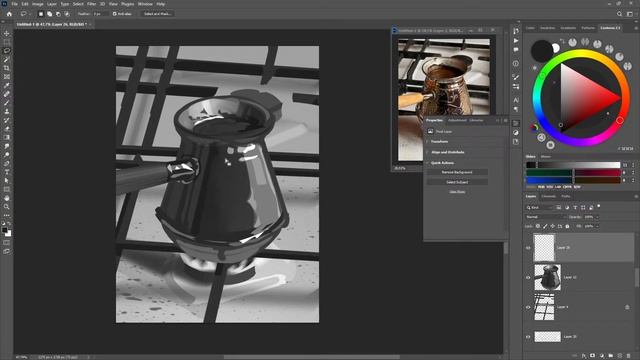Select the Clone Stamp tool

tap(7, 111)
